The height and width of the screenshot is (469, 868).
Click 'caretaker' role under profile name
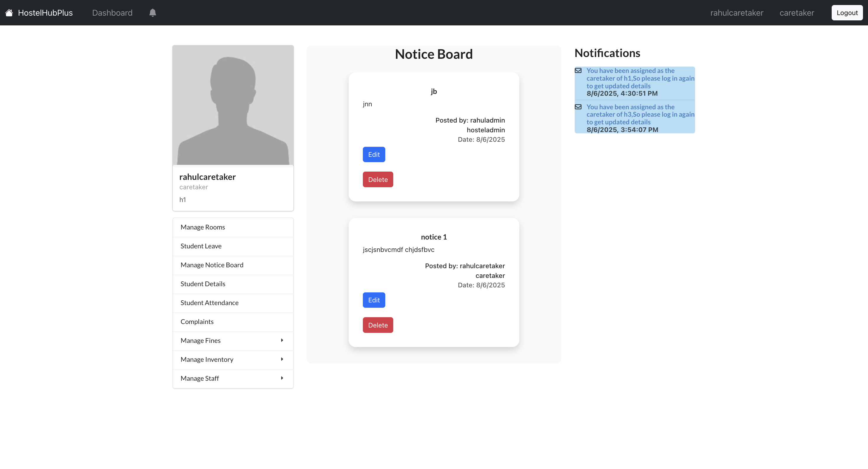193,187
